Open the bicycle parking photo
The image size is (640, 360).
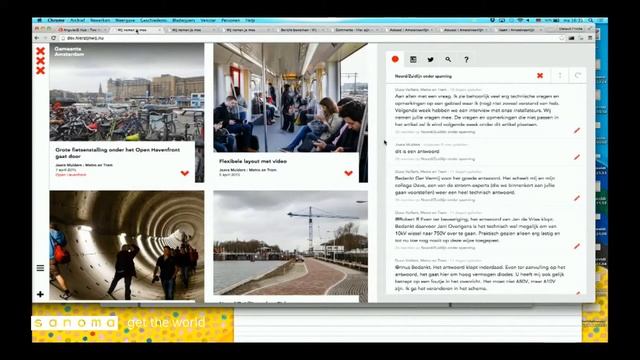127,92
